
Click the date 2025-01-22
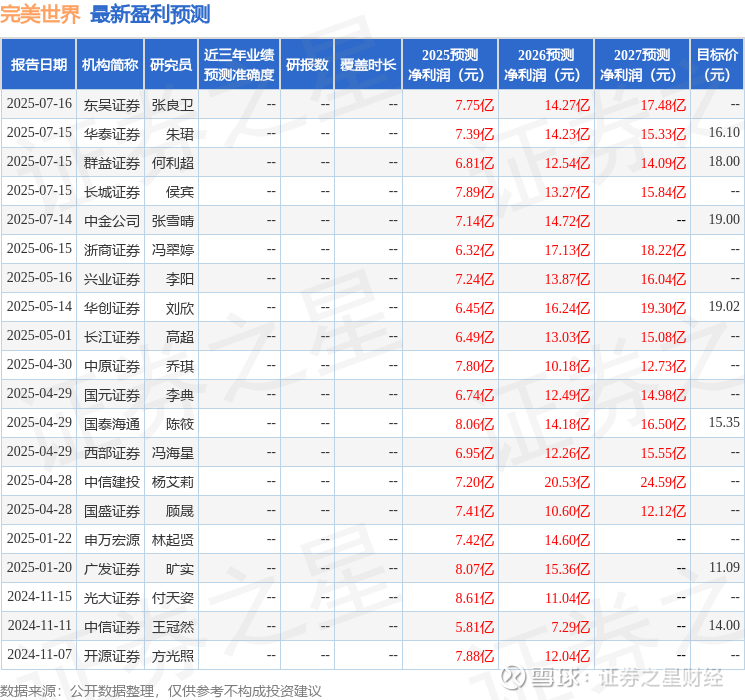[39, 538]
